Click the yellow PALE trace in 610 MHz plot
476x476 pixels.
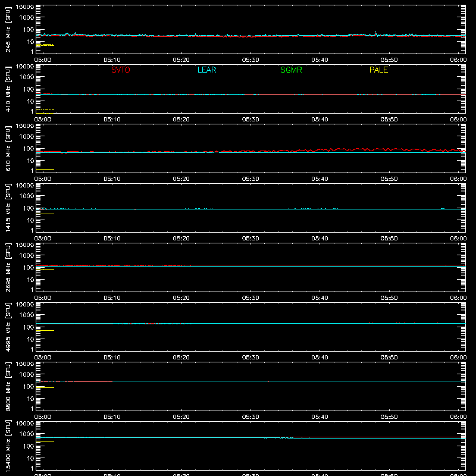[45, 169]
